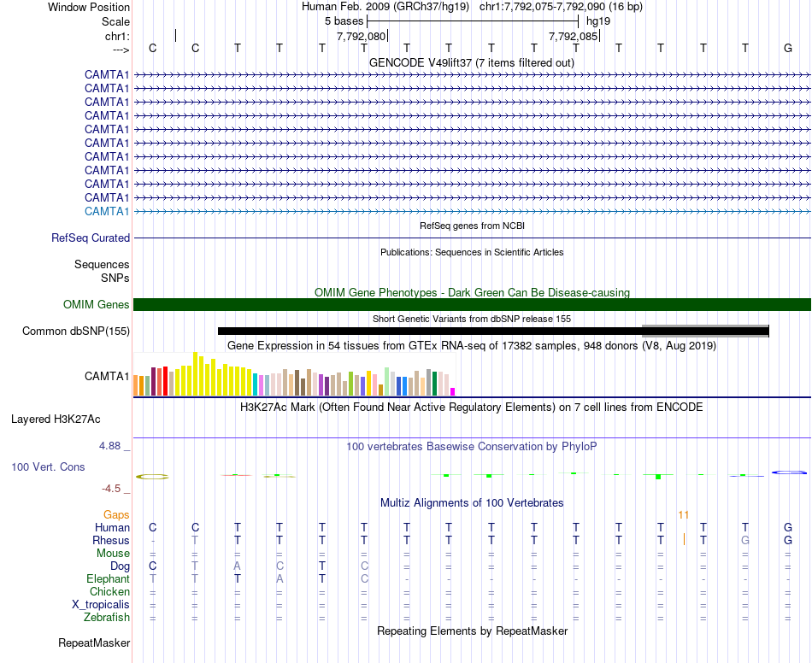The width and height of the screenshot is (812, 663).
Task: Click the Common dbSNP(155) track label
Action: [x=75, y=331]
